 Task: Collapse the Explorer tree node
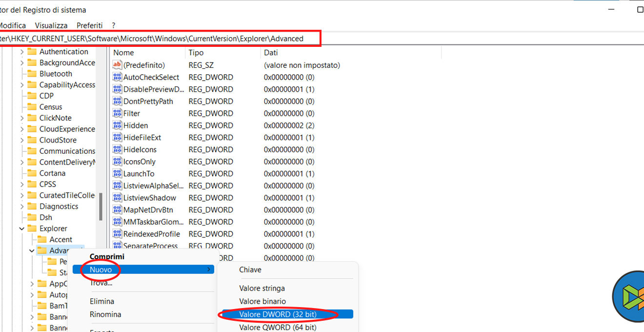pos(22,228)
